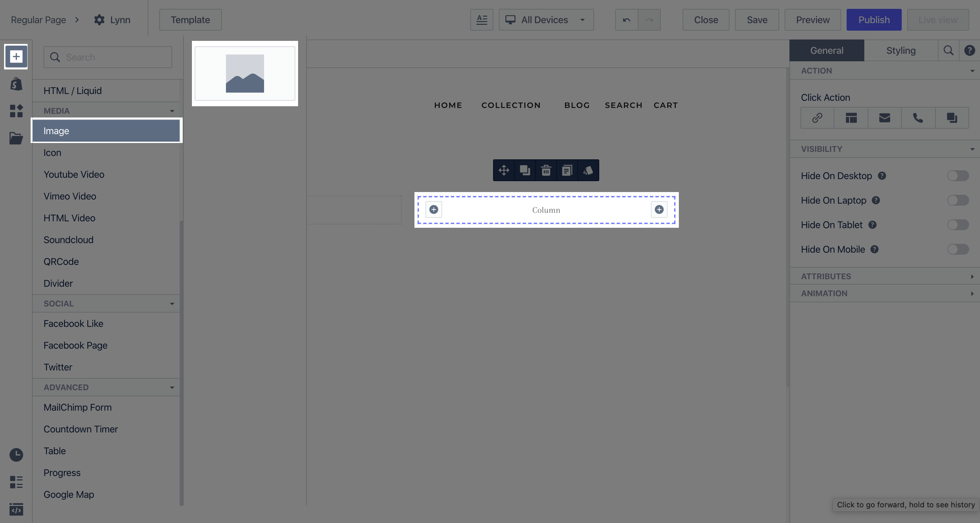
Task: Delete the selected element with trash icon
Action: click(x=546, y=170)
